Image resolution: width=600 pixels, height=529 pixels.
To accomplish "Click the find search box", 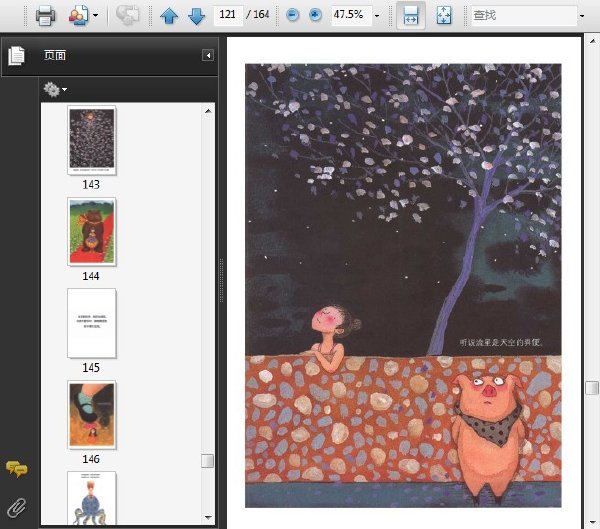I will pyautogui.click(x=523, y=16).
